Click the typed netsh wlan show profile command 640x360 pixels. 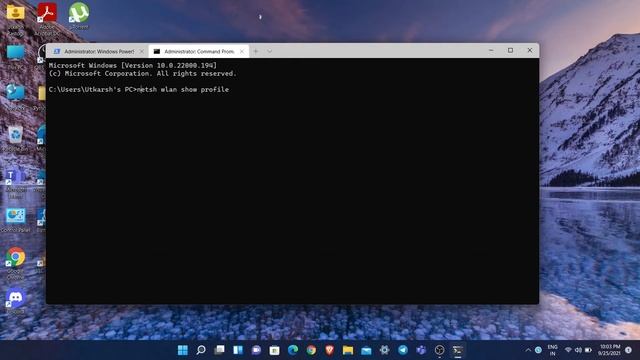point(183,89)
